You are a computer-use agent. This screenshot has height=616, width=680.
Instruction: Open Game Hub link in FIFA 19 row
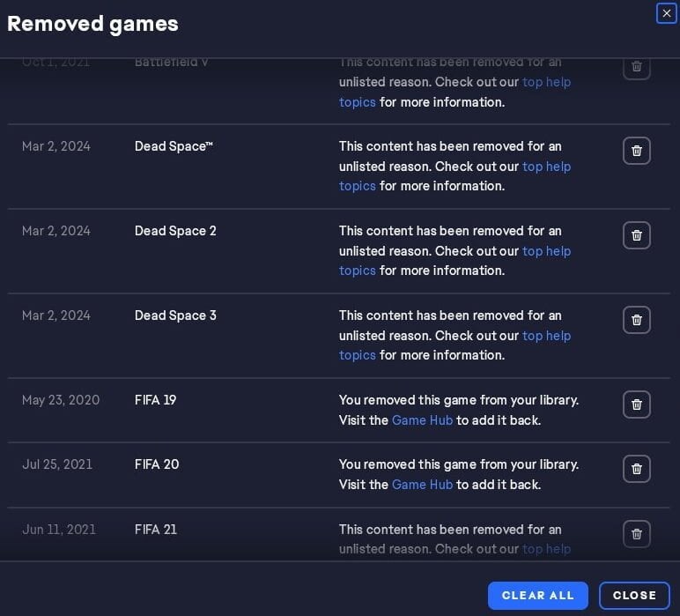(422, 420)
